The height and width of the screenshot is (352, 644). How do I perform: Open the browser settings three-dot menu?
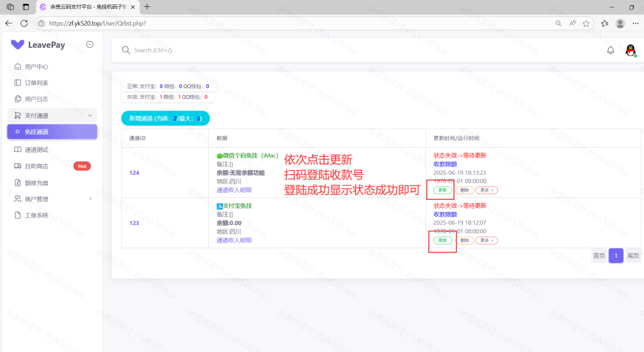click(635, 23)
